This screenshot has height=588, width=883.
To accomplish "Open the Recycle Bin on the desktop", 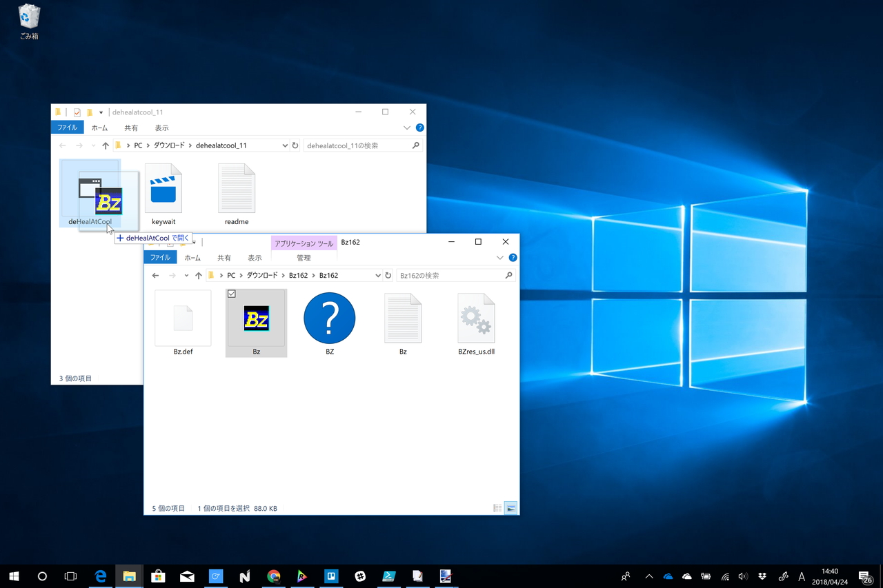I will click(29, 22).
